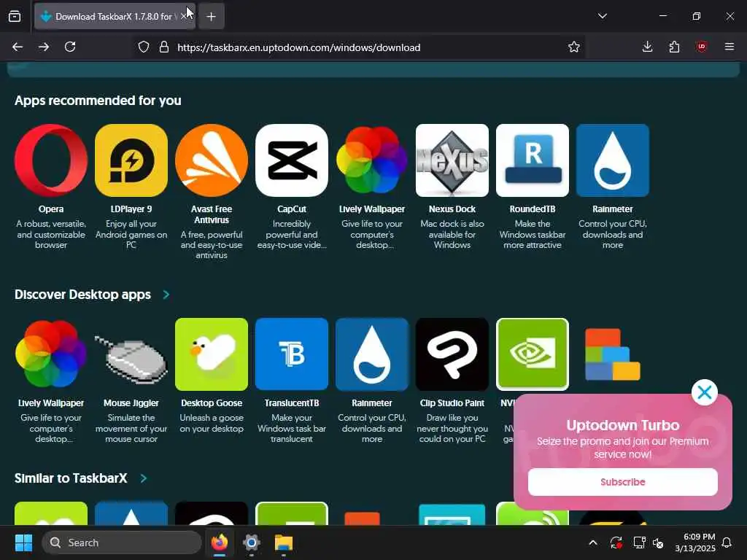Expand Similar to TaskbarX arrow

(x=144, y=478)
